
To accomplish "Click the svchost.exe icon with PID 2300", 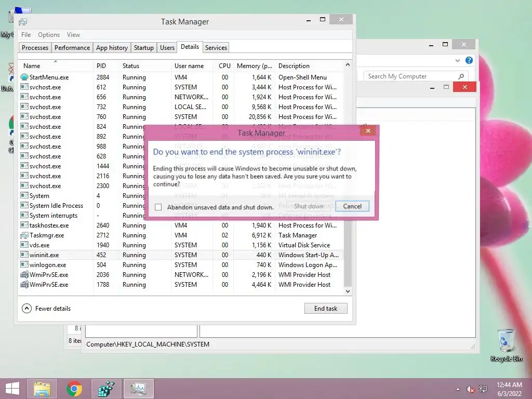I will pyautogui.click(x=24, y=185).
